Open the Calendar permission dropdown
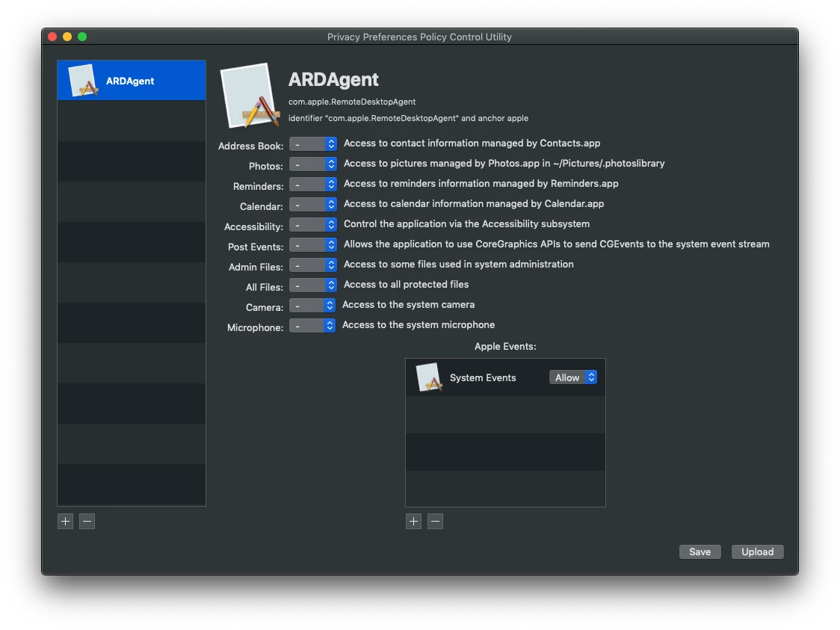Image resolution: width=840 pixels, height=630 pixels. (x=313, y=205)
